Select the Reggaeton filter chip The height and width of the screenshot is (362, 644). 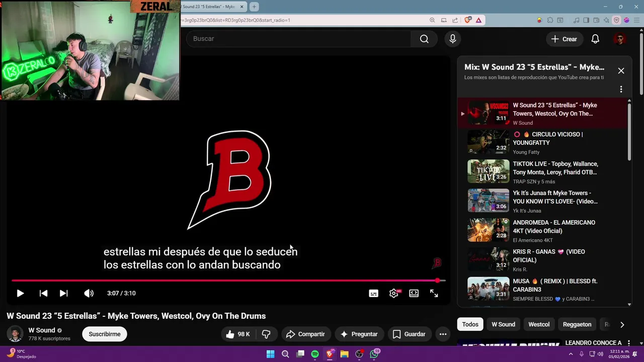[x=577, y=324]
